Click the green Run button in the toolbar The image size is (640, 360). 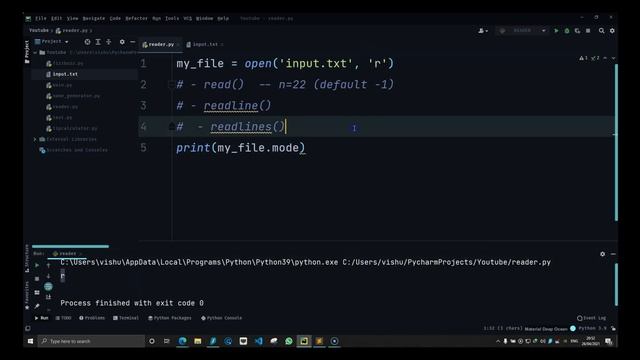556,31
